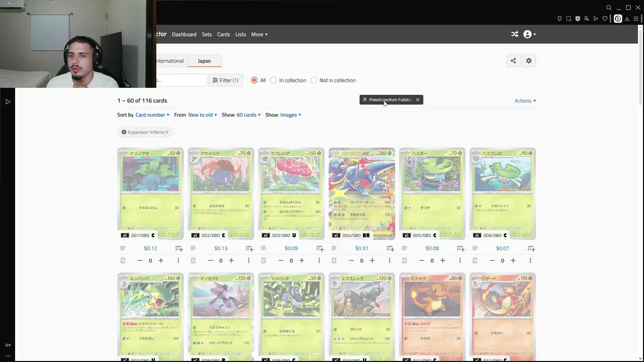Click the $0.31 price link
Viewport: 644px width, 362px height.
click(362, 248)
